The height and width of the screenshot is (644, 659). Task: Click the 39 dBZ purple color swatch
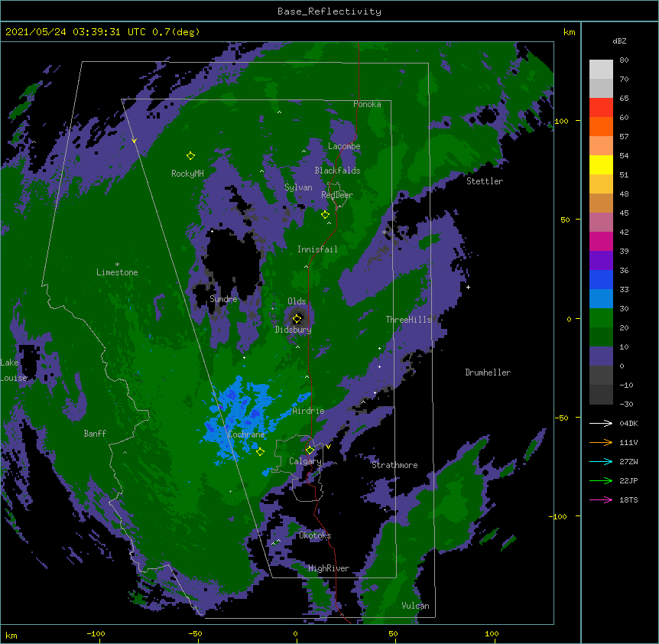click(x=601, y=261)
